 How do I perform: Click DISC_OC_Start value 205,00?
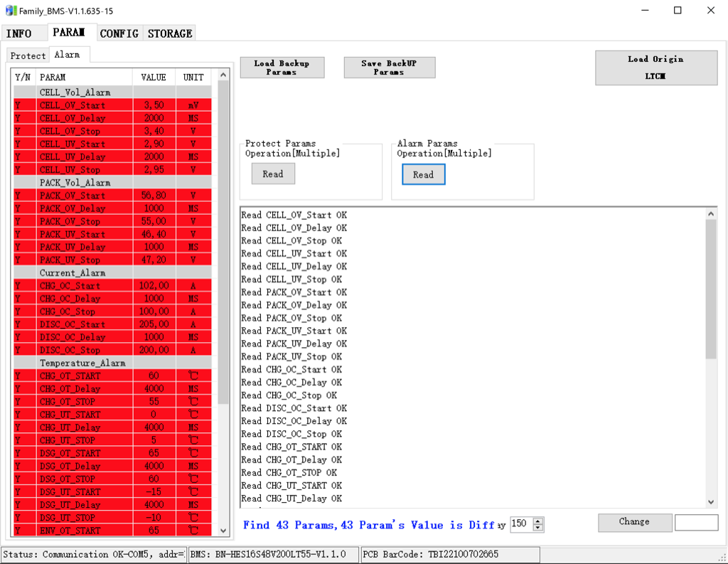click(x=154, y=324)
